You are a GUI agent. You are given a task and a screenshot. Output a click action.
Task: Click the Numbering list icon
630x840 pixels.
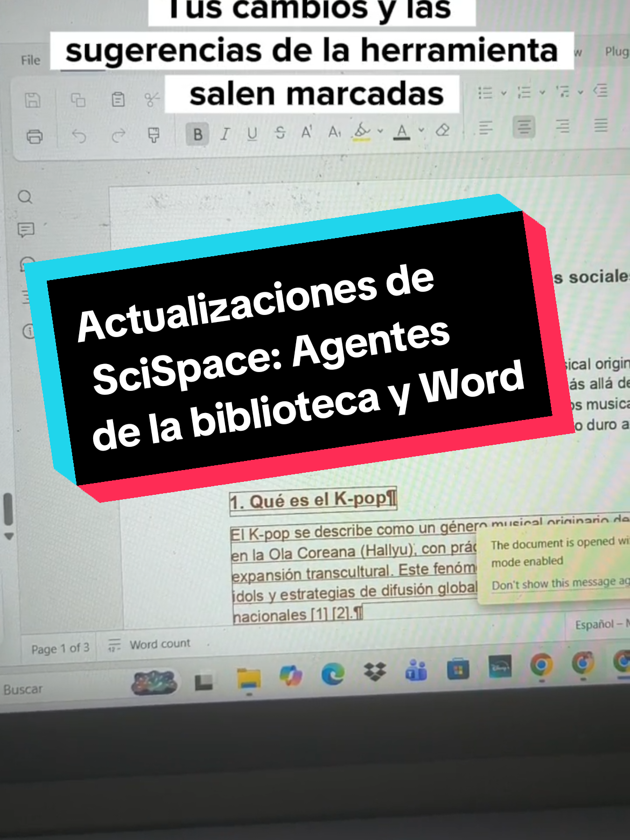[524, 92]
